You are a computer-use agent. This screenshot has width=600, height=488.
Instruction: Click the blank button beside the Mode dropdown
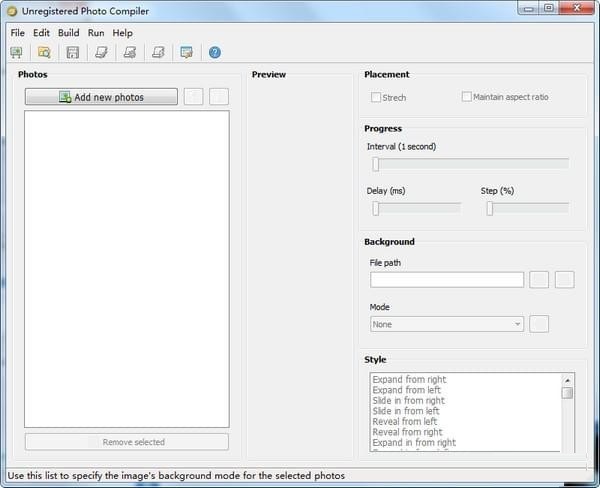[539, 324]
